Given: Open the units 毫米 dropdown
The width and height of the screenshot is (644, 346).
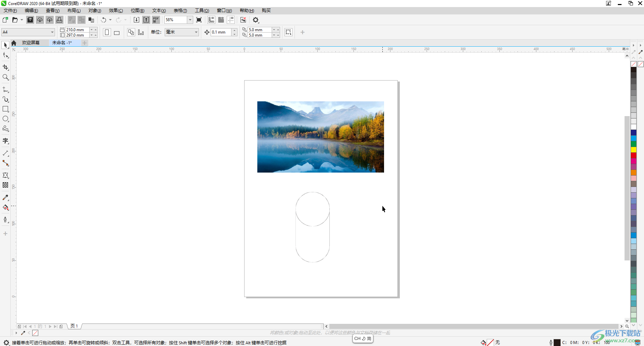Looking at the screenshot, I should point(196,32).
